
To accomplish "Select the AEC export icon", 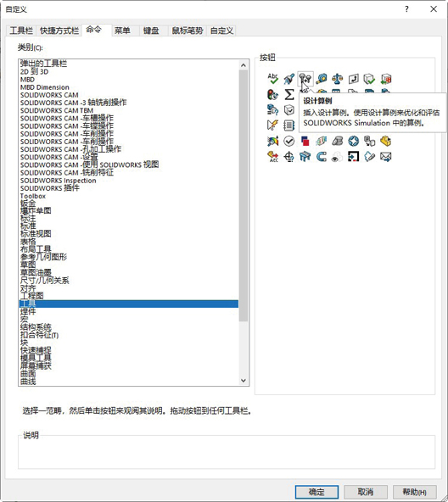I will (x=272, y=157).
